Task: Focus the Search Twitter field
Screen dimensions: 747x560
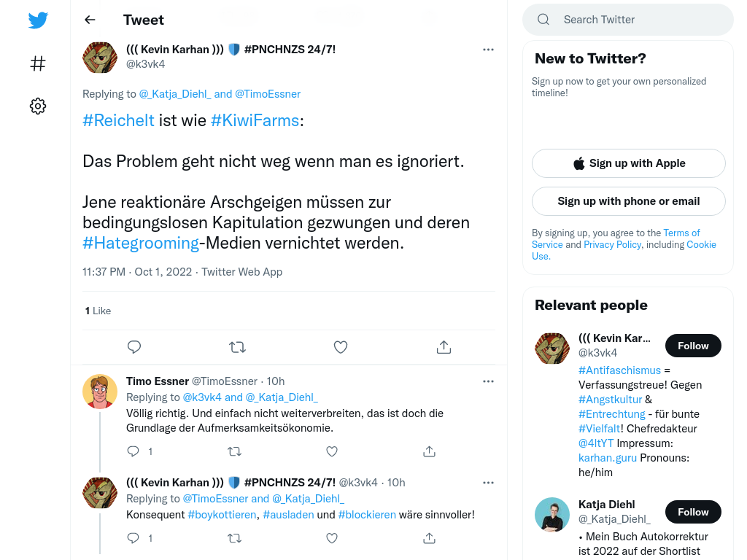Action: [628, 20]
